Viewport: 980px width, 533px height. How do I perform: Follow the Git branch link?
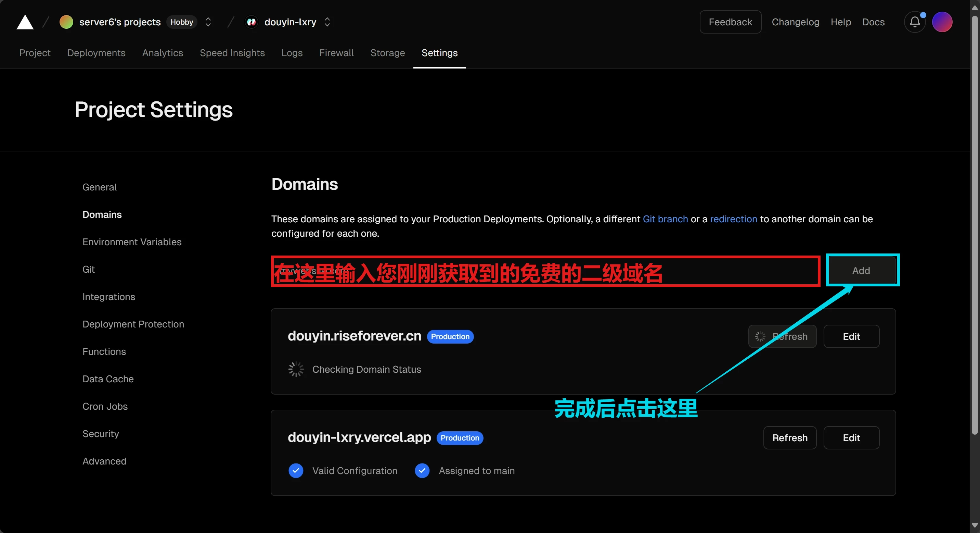[x=665, y=219]
